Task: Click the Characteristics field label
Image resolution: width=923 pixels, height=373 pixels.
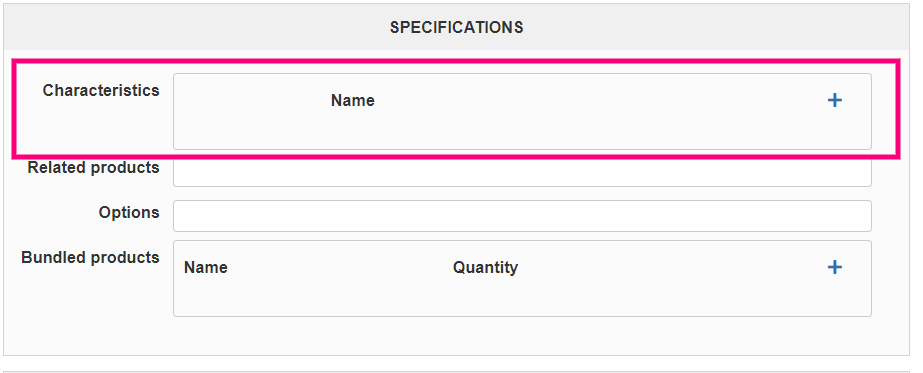Action: click(x=101, y=91)
